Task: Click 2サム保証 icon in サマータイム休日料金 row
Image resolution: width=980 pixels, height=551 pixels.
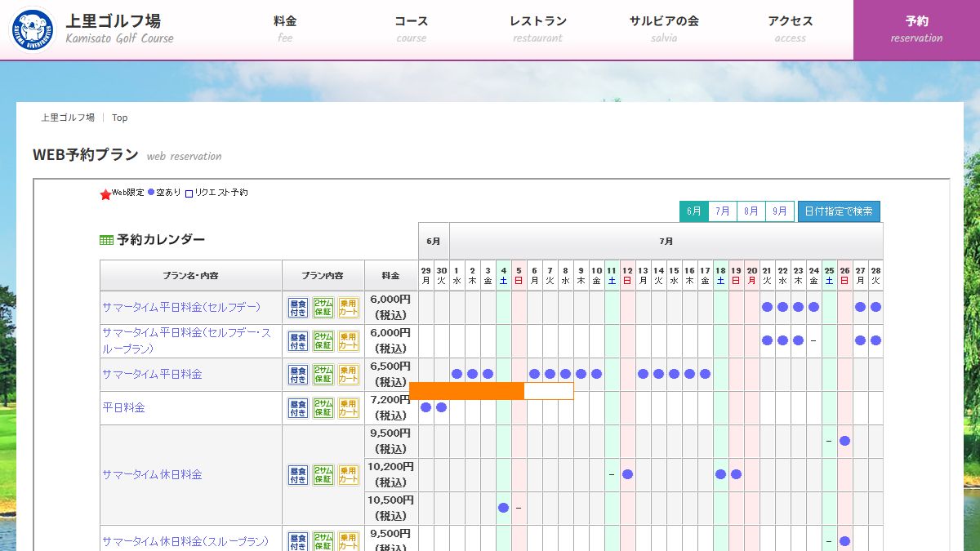Action: click(x=323, y=475)
